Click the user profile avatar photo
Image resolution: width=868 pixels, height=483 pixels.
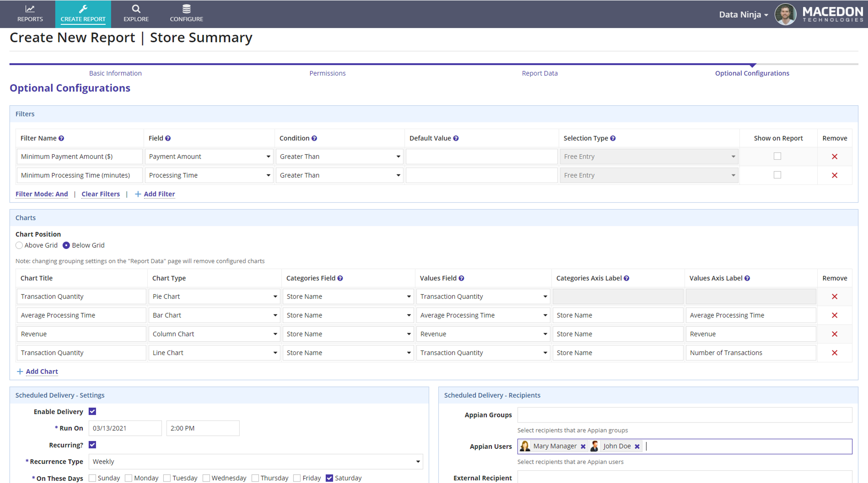785,14
